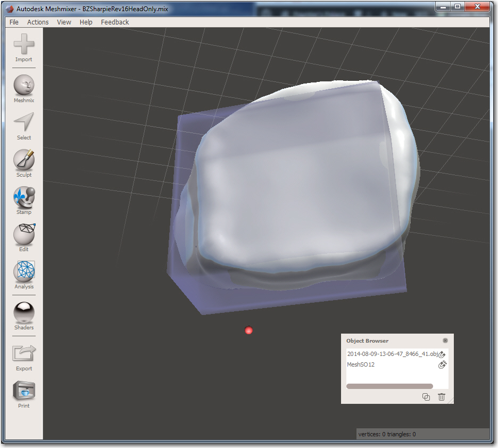Click the red pivot sphere in viewport

pos(248,330)
